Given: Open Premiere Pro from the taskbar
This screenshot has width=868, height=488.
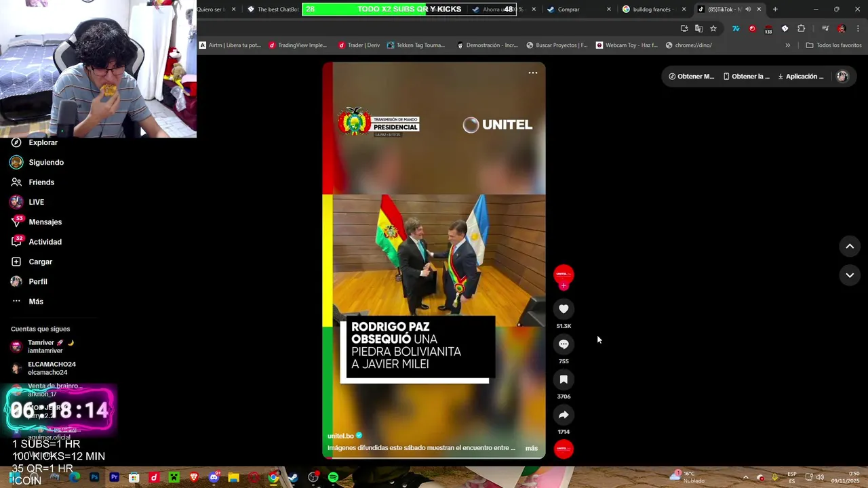Looking at the screenshot, I should coord(114,477).
